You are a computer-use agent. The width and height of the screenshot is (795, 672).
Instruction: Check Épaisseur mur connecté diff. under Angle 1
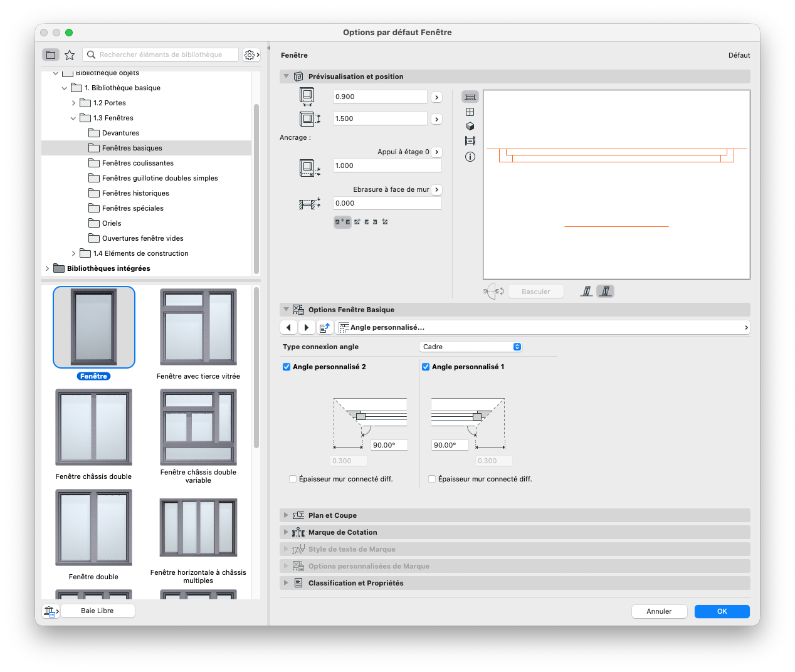(x=432, y=479)
